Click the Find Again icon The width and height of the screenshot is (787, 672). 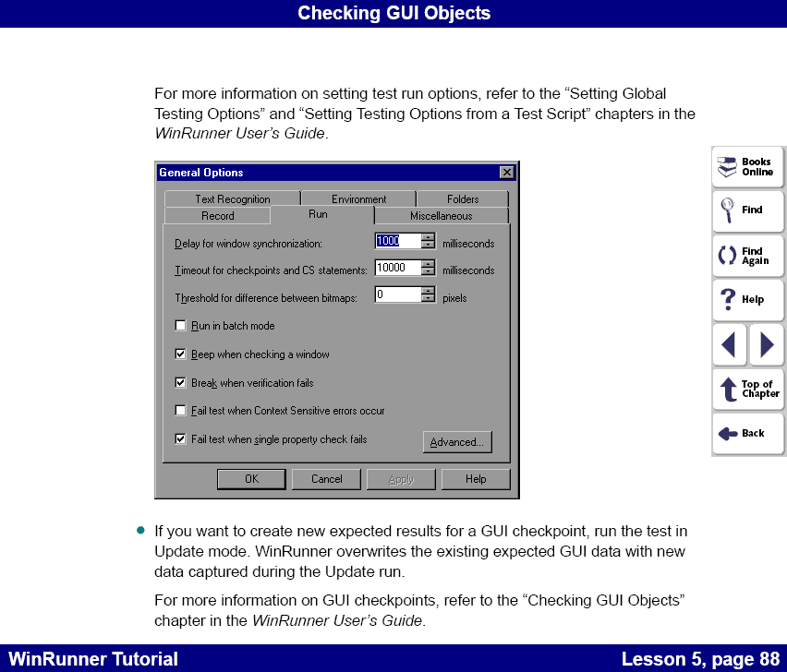coord(747,256)
